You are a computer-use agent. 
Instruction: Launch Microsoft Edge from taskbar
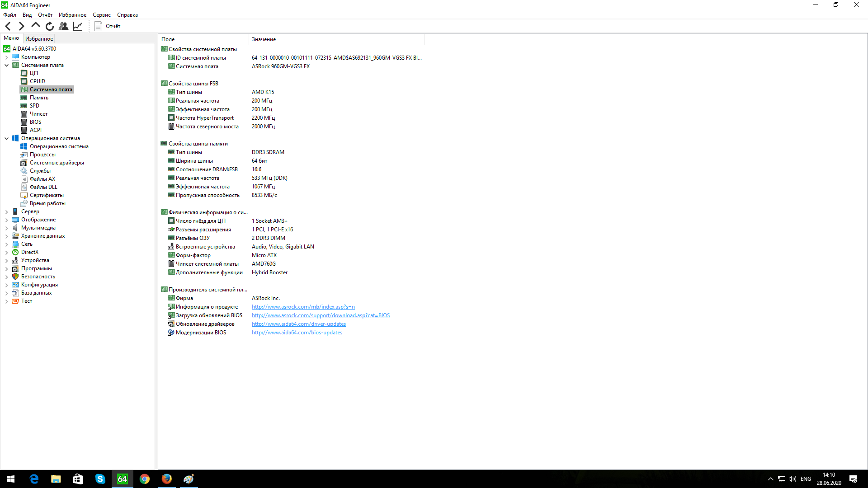pos(34,479)
